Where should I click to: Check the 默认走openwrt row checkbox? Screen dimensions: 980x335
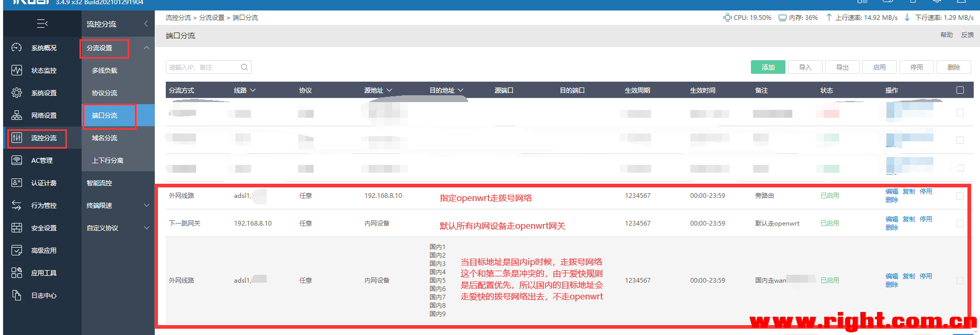click(960, 224)
